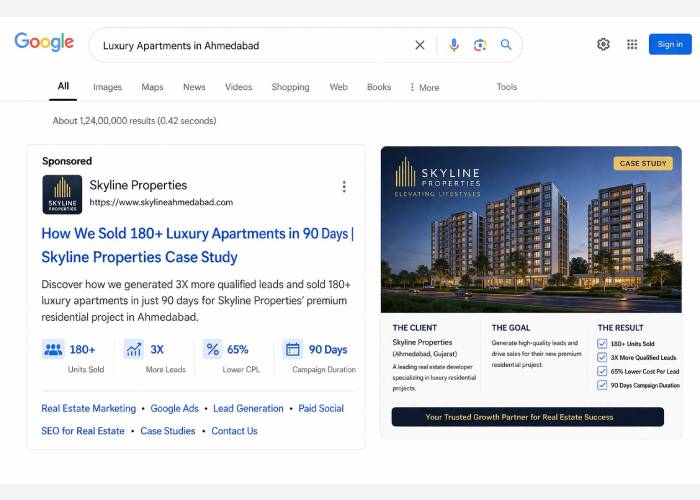The image size is (700, 500).
Task: Click the Skyline Properties logo on banner
Action: pos(438,177)
